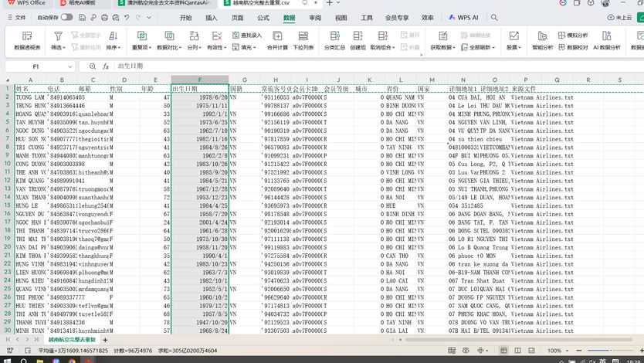Image resolution: width=644 pixels, height=363 pixels.
Task: Click the Dropdown List (下拉列表) icon
Action: (x=303, y=36)
